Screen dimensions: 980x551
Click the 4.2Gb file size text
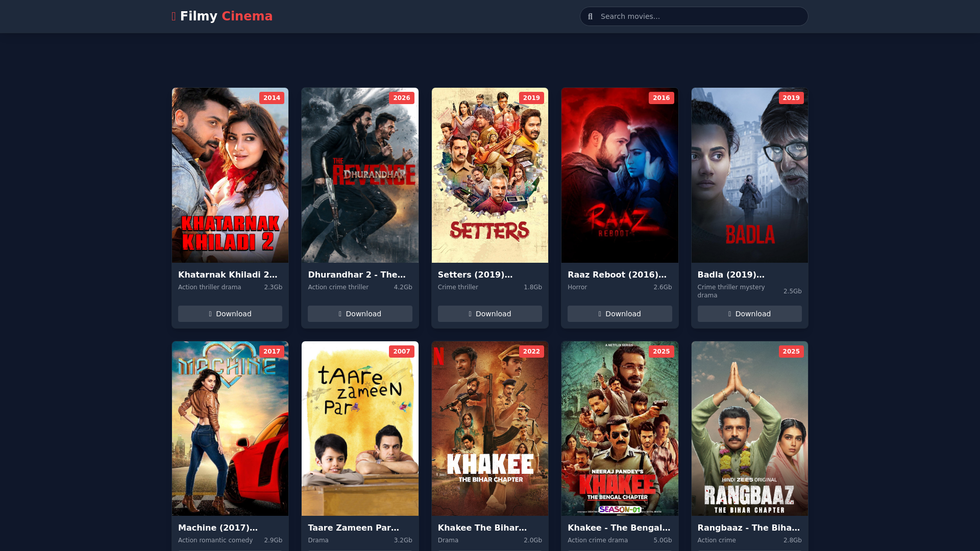403,287
